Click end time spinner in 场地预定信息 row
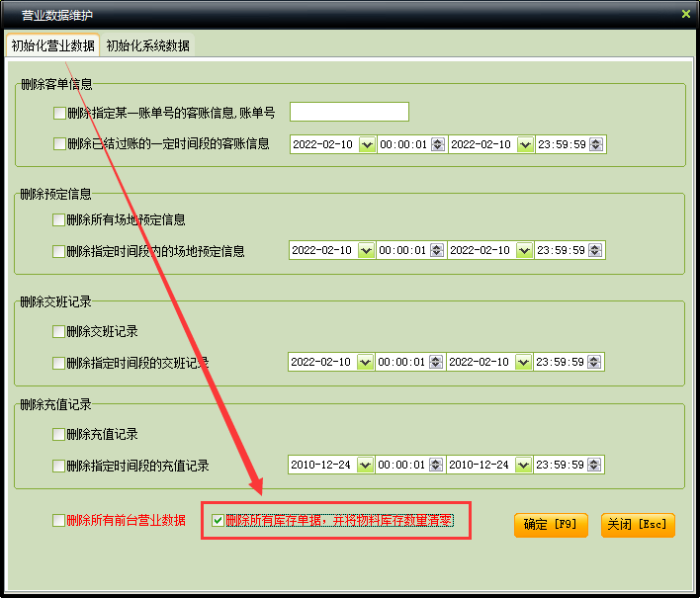Image resolution: width=700 pixels, height=598 pixels. tap(594, 250)
